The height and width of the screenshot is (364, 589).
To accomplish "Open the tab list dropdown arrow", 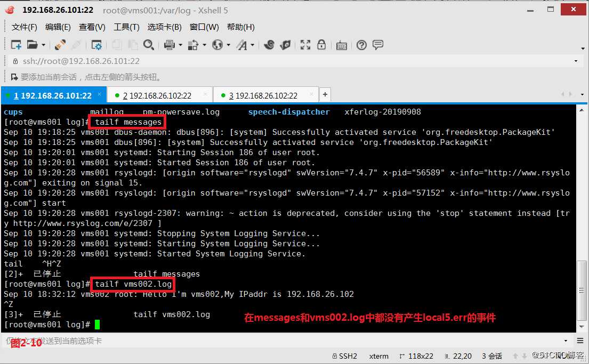I will 582,95.
